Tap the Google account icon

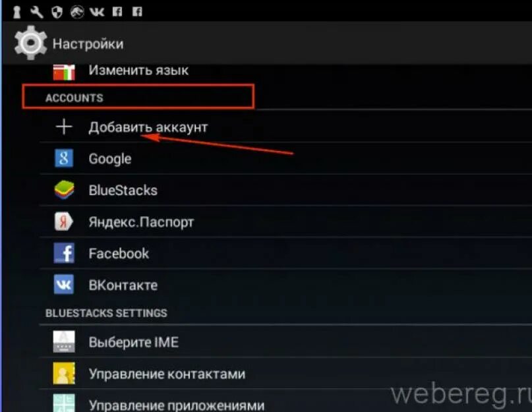pos(64,158)
